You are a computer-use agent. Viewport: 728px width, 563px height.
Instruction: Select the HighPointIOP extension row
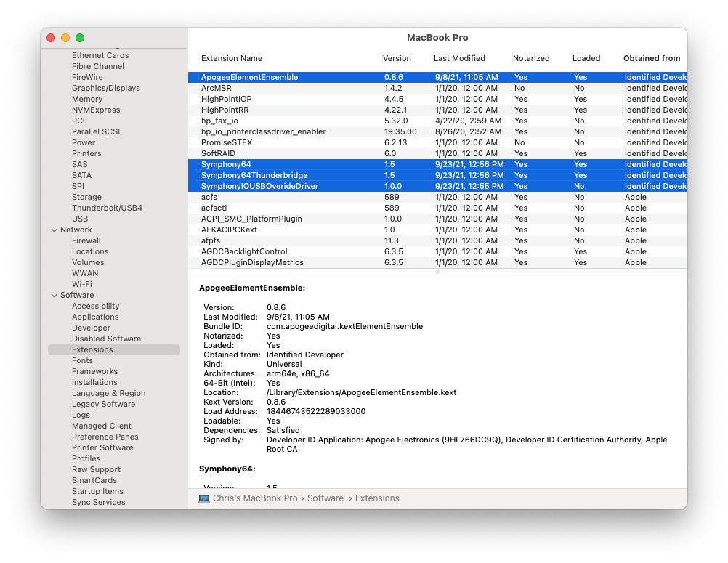437,100
